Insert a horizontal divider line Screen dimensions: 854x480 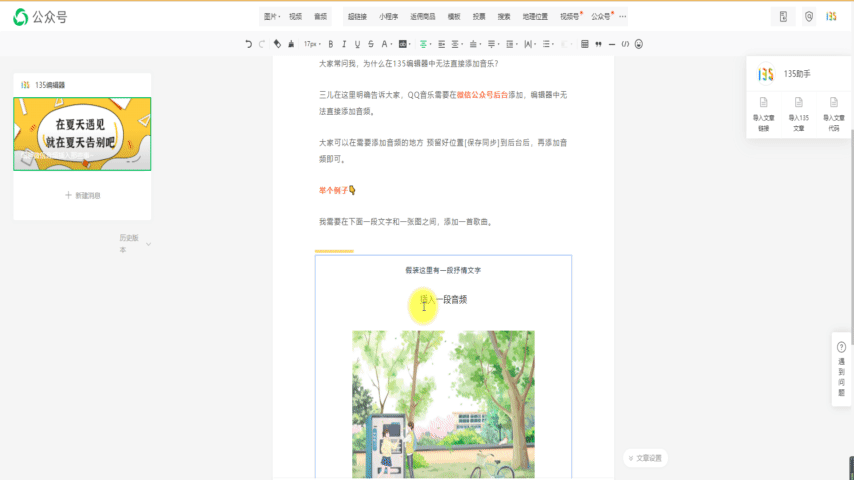click(x=612, y=44)
